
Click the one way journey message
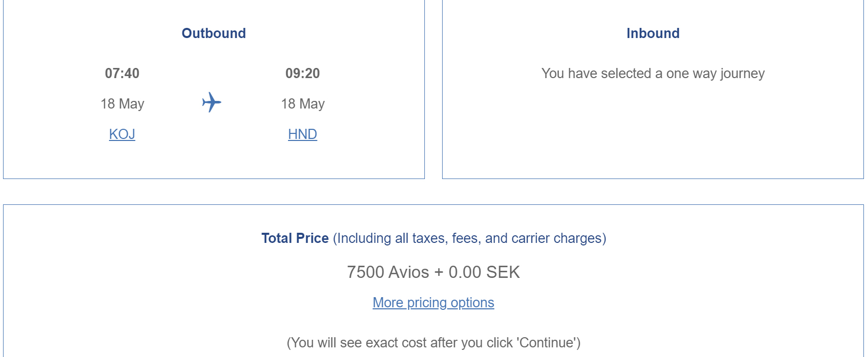tap(653, 74)
